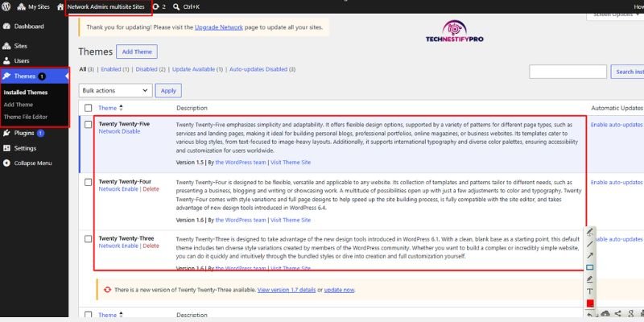Filter themes by Disabled
This screenshot has width=644, height=322.
pos(147,69)
